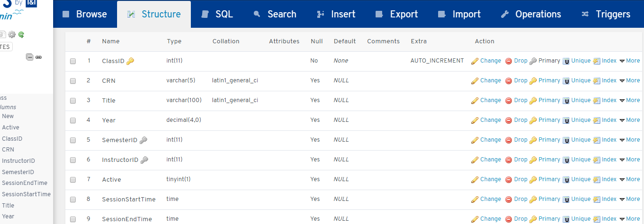Viewport: 644px width, 224px height.
Task: Tick the checkbox for the ClassID column
Action: point(73,61)
